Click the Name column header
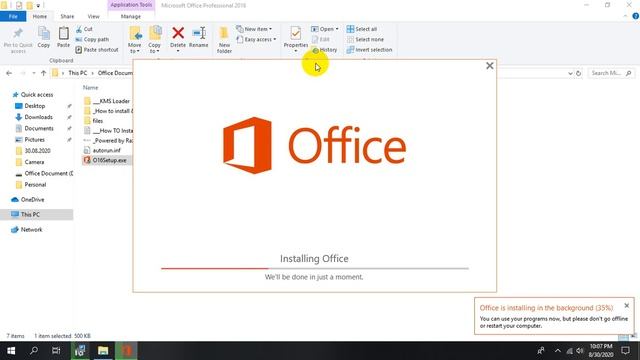Screen dimensions: 640x360 [91, 87]
